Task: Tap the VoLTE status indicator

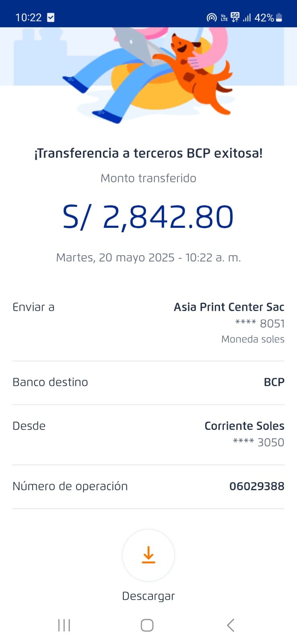Action: pyautogui.click(x=224, y=18)
